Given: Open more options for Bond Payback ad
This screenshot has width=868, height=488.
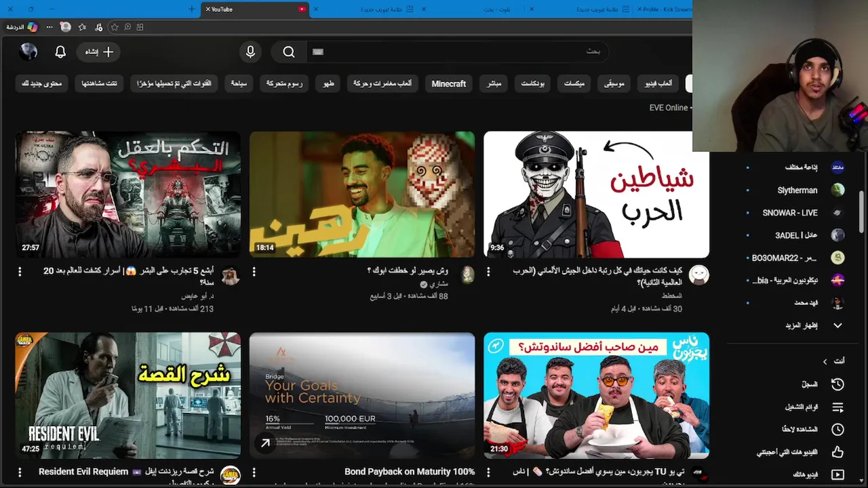Looking at the screenshot, I should pos(254,472).
